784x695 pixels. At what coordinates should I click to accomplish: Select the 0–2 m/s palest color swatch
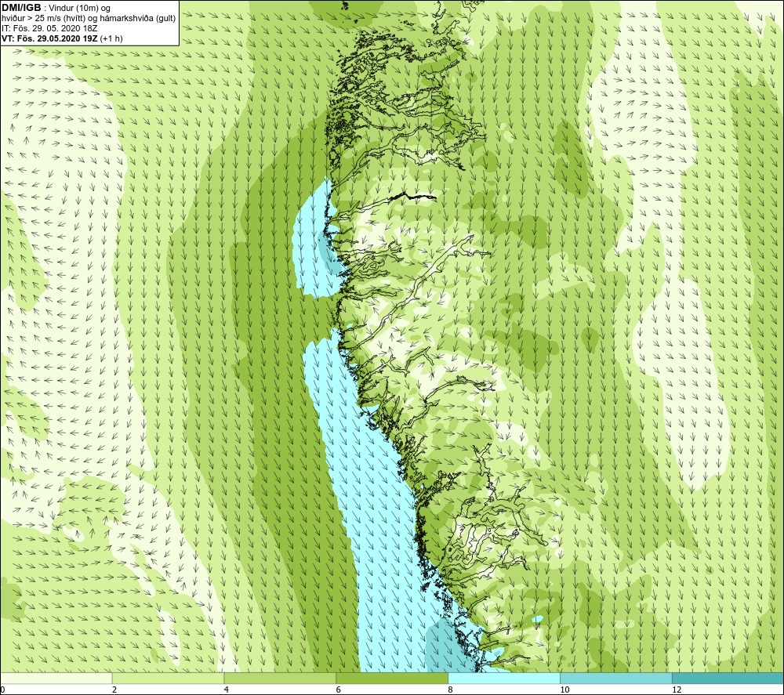pos(56,678)
